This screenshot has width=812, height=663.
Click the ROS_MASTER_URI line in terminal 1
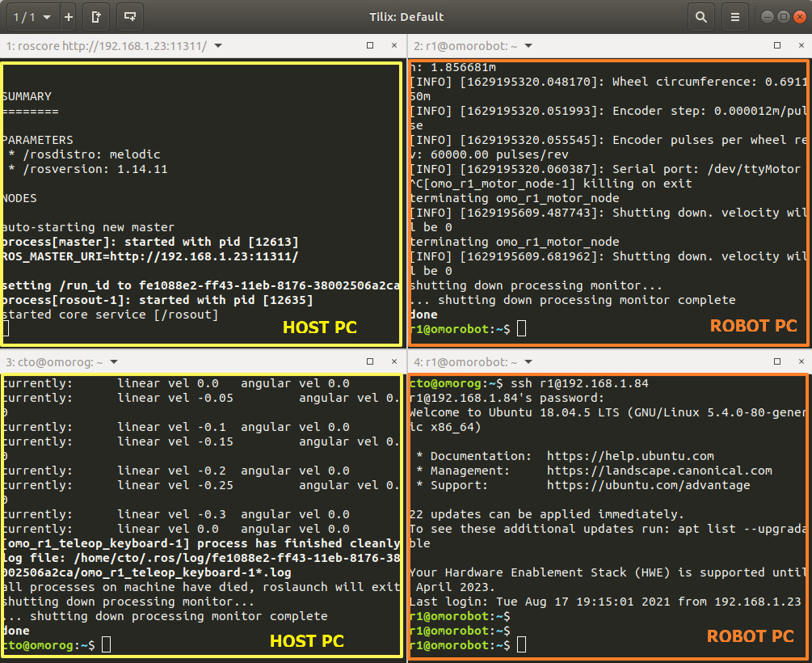[x=149, y=256]
